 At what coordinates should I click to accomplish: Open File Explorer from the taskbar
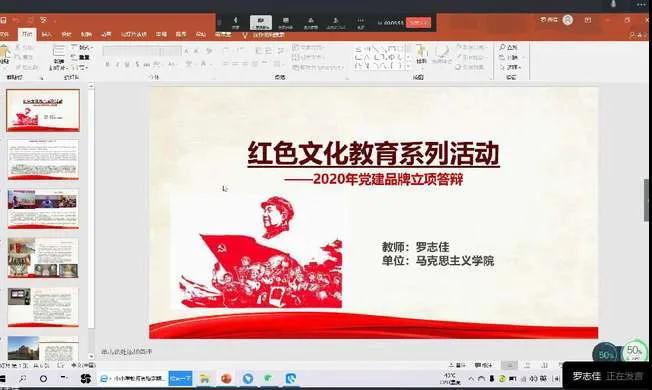204,378
